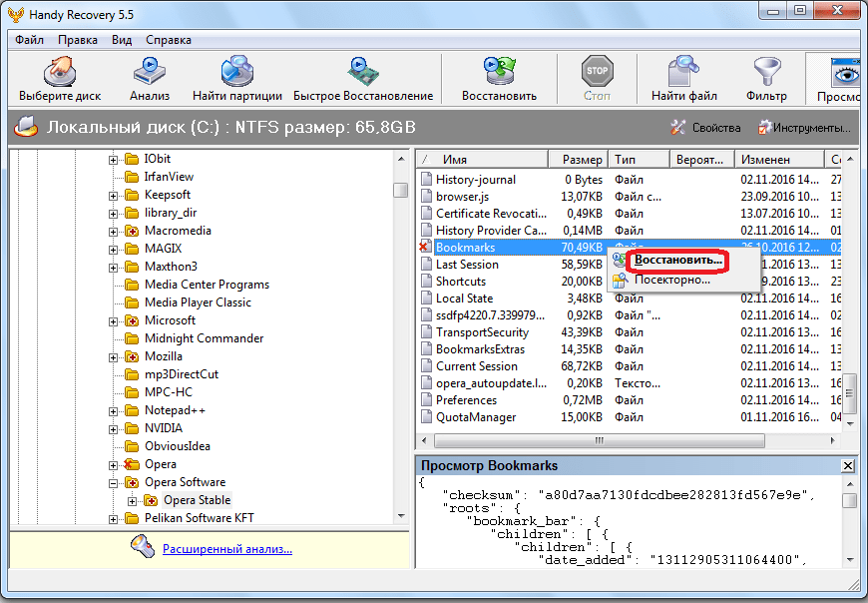Choose Посекторно from the context menu
Screen dimensions: 868x603
tap(671, 280)
